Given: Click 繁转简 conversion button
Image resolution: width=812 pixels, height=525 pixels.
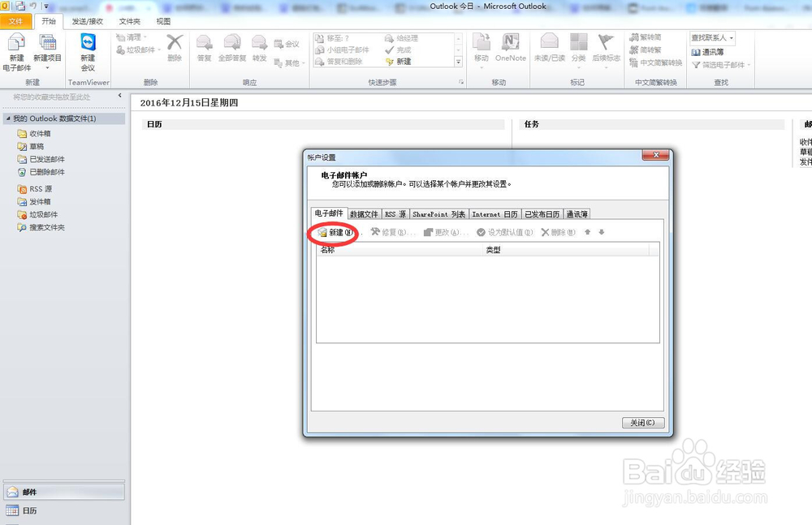Looking at the screenshot, I should pyautogui.click(x=646, y=37).
